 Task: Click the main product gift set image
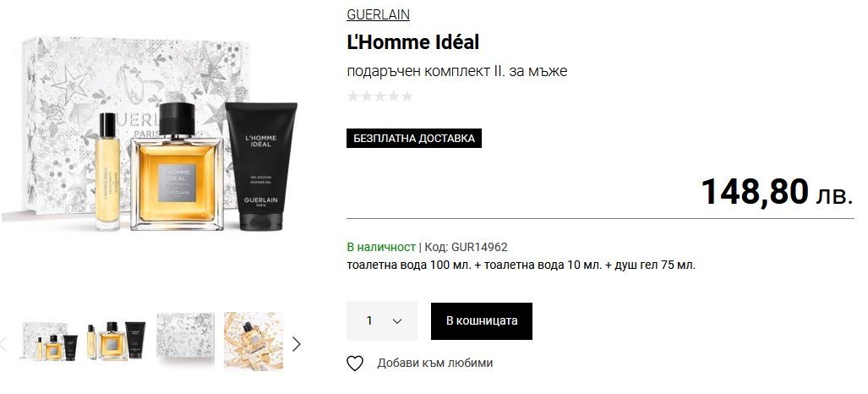[x=150, y=134]
